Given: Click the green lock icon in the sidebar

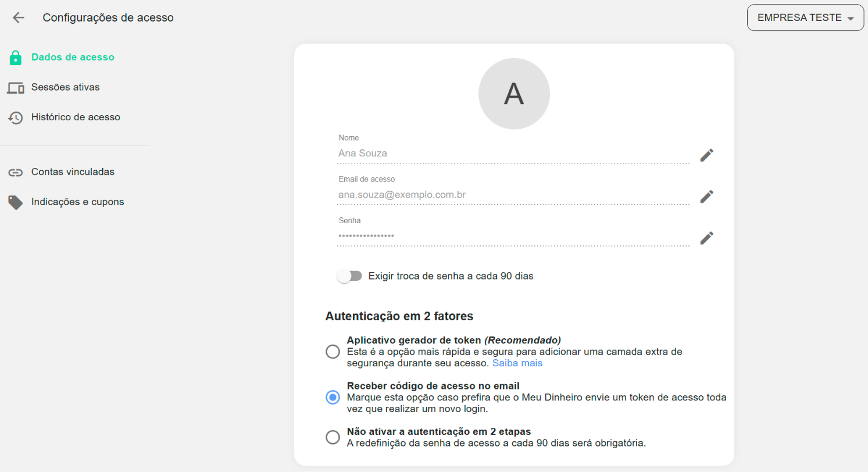Looking at the screenshot, I should [15, 58].
